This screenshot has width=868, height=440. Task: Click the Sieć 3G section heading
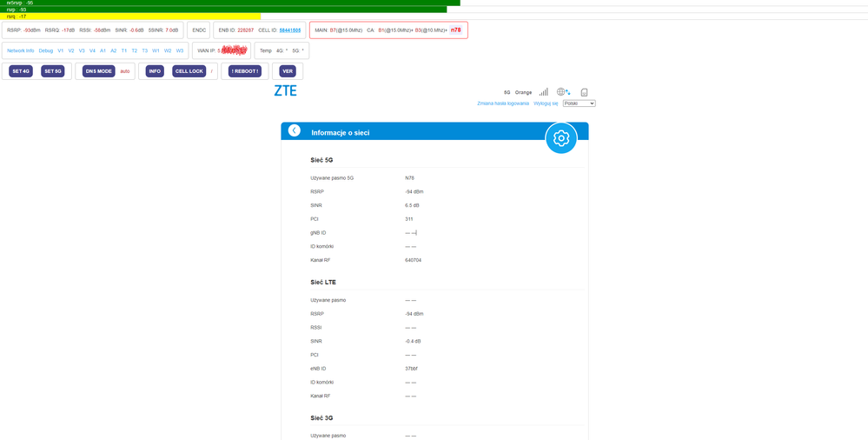(x=321, y=417)
